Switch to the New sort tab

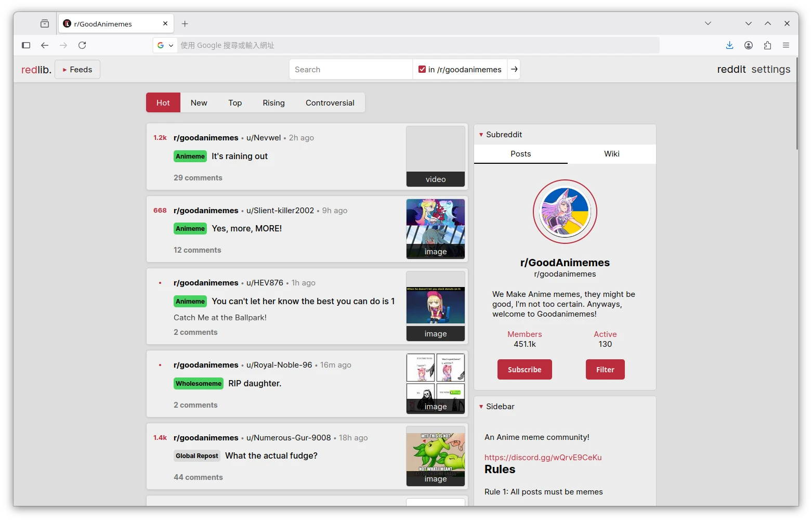[x=199, y=102]
